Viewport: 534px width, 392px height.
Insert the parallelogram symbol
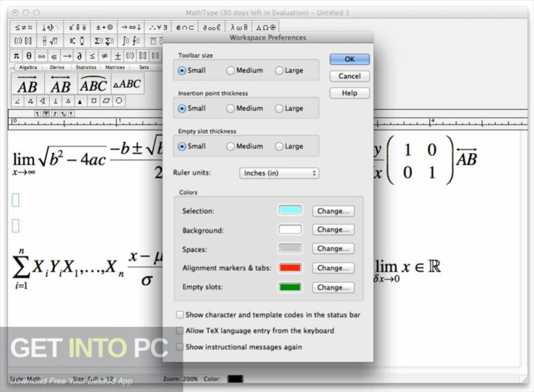coord(106,101)
